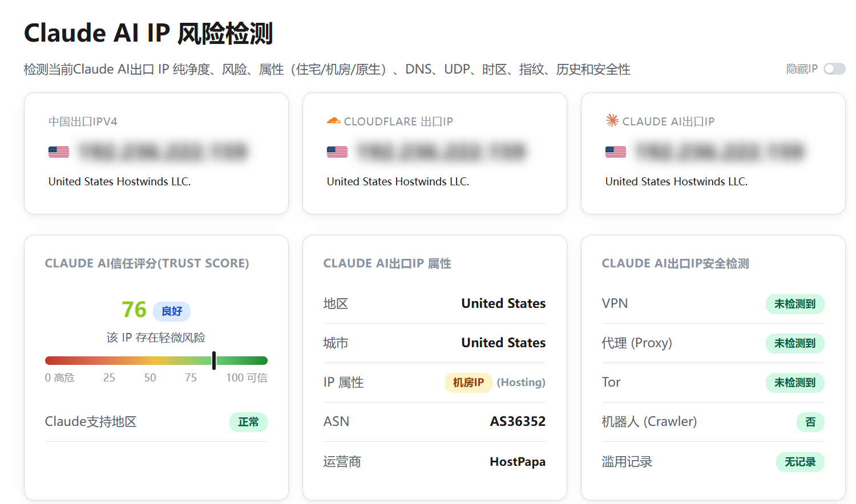This screenshot has width=856, height=504.
Task: Click the 该 IP 存在轻微风险 message
Action: pos(156,338)
